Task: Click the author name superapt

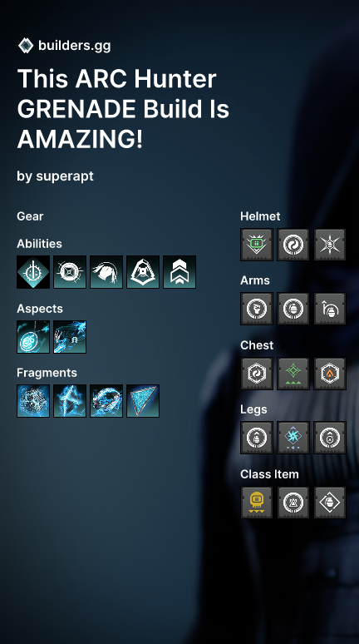Action: 65,176
